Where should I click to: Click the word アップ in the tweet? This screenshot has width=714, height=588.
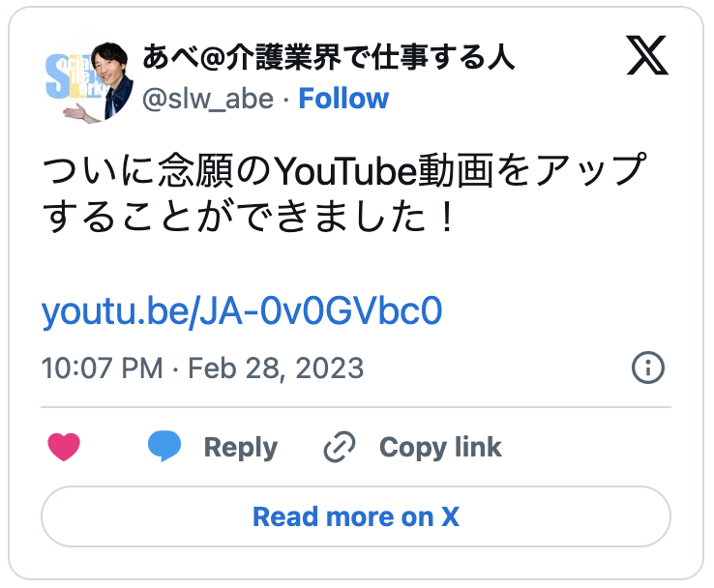coord(602,174)
